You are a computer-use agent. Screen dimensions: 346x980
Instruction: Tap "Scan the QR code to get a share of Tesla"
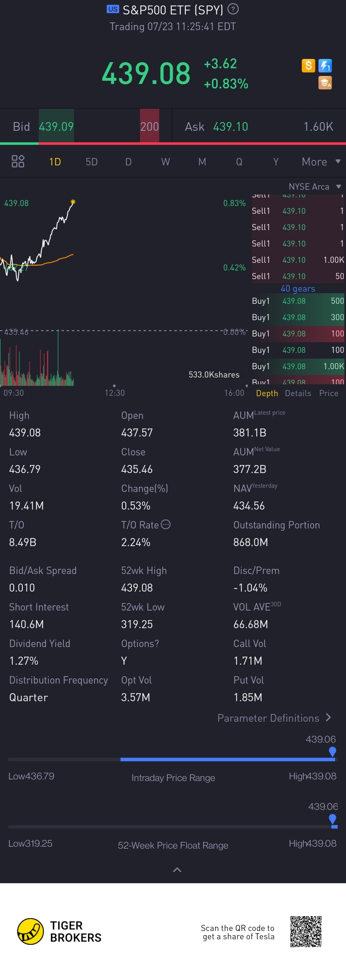tap(238, 932)
